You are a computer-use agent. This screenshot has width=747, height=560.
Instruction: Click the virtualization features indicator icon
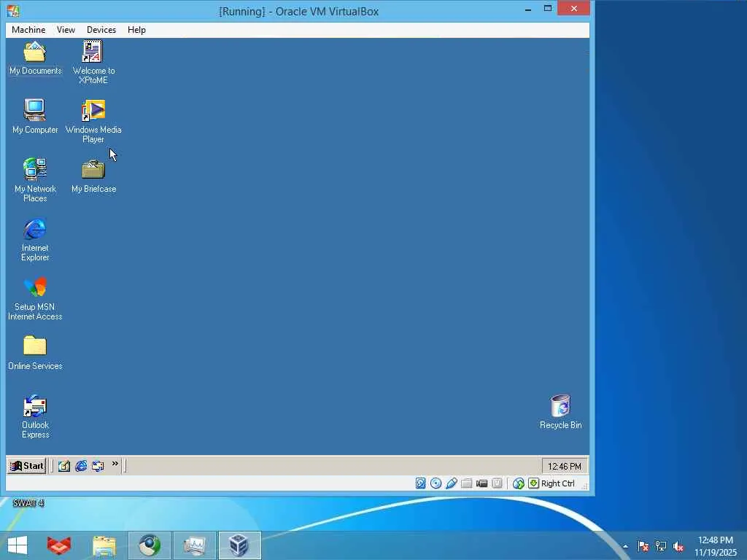tap(497, 483)
